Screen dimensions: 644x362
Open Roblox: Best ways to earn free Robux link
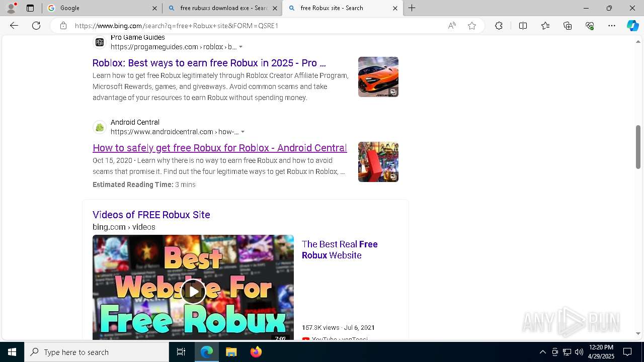(x=209, y=63)
